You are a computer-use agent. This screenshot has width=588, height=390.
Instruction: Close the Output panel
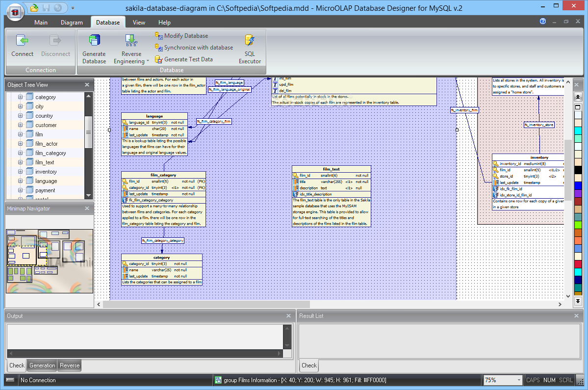point(288,316)
